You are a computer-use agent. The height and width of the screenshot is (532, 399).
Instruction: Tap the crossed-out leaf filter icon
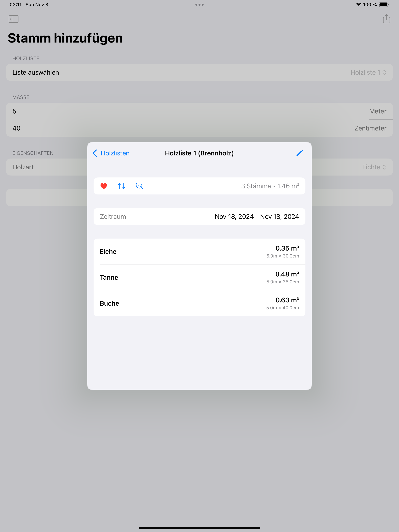pos(139,186)
